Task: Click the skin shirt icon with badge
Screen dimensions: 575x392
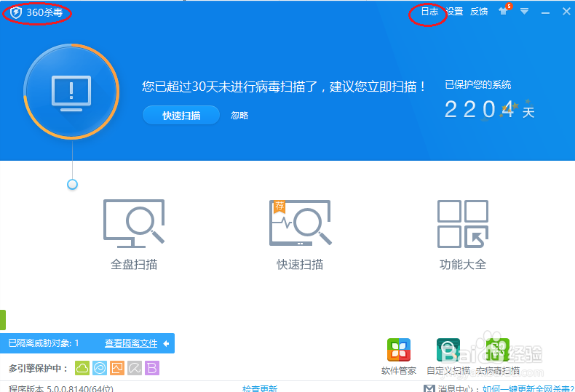Action: tap(504, 10)
